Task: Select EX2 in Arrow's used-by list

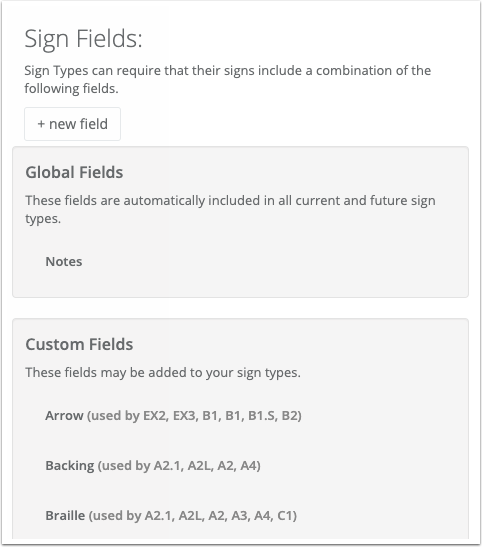Action: click(155, 415)
